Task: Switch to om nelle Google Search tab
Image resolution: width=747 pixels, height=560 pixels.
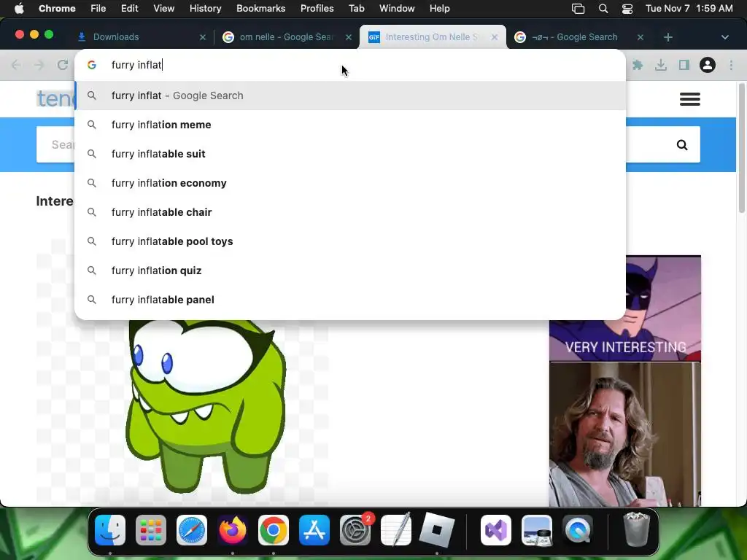Action: (287, 37)
